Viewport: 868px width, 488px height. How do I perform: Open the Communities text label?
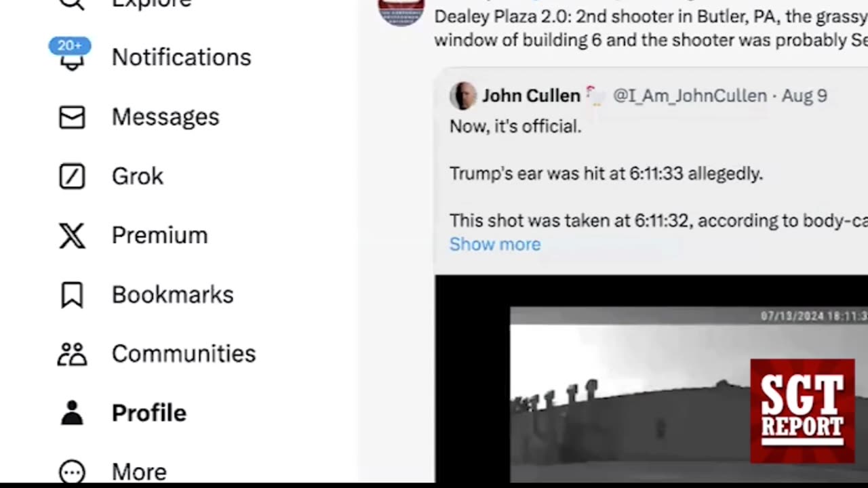tap(183, 354)
